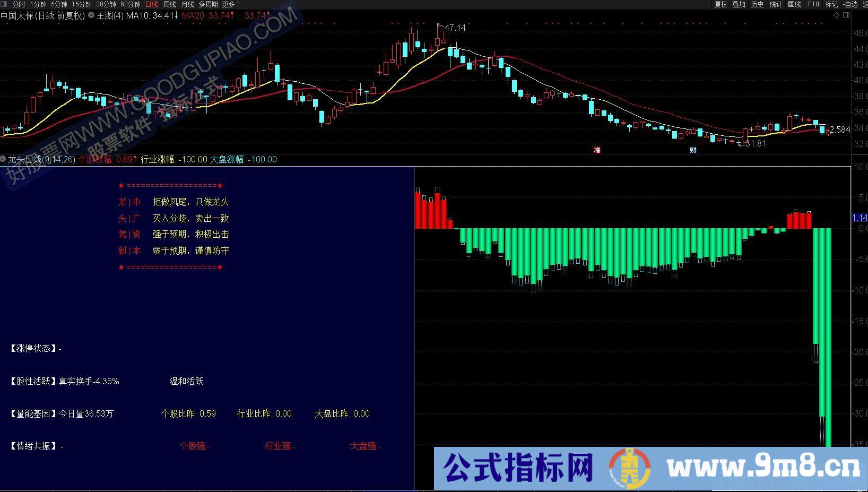This screenshot has height=492, width=868.
Task: Activate the 画线 drawing tool
Action: (x=794, y=4)
